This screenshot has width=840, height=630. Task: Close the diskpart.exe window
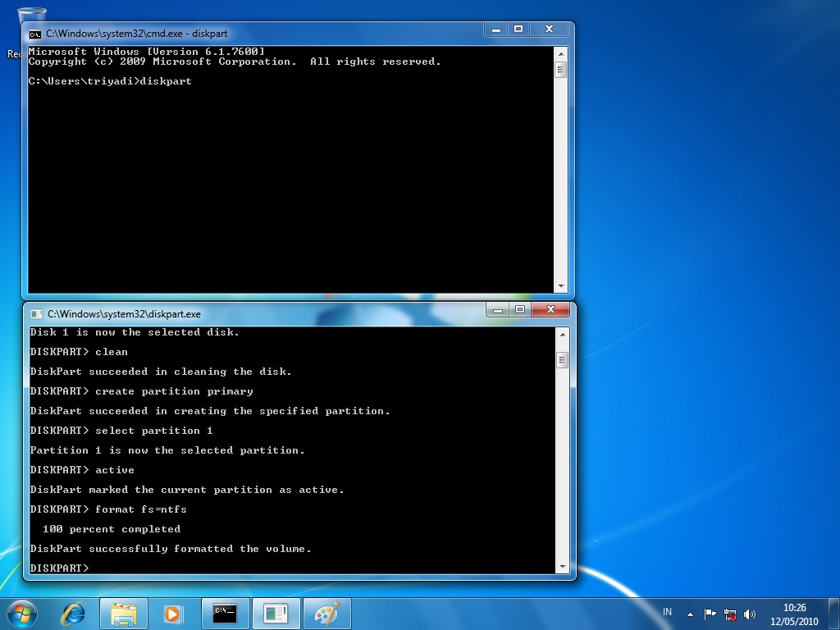point(550,309)
